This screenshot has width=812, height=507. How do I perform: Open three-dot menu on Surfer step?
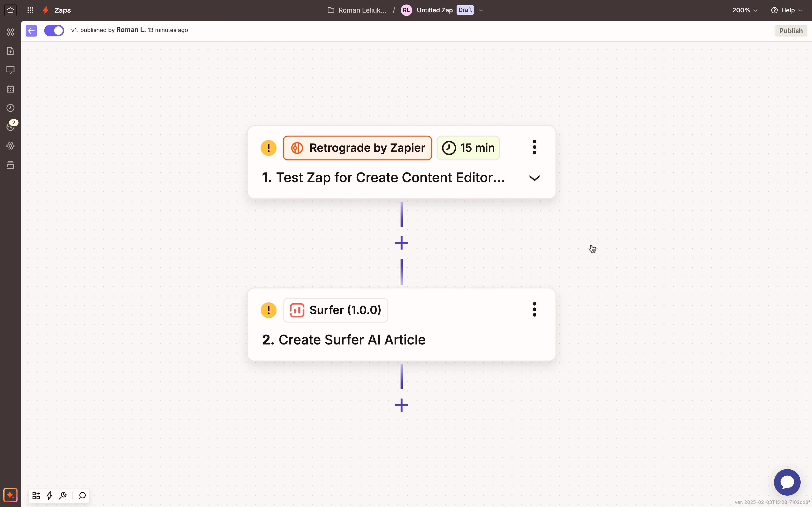tap(534, 310)
